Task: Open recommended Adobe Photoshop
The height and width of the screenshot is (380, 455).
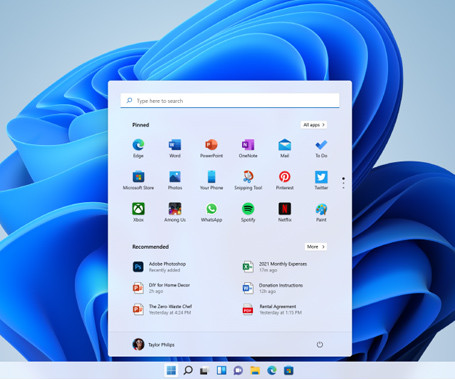Action: click(x=159, y=267)
